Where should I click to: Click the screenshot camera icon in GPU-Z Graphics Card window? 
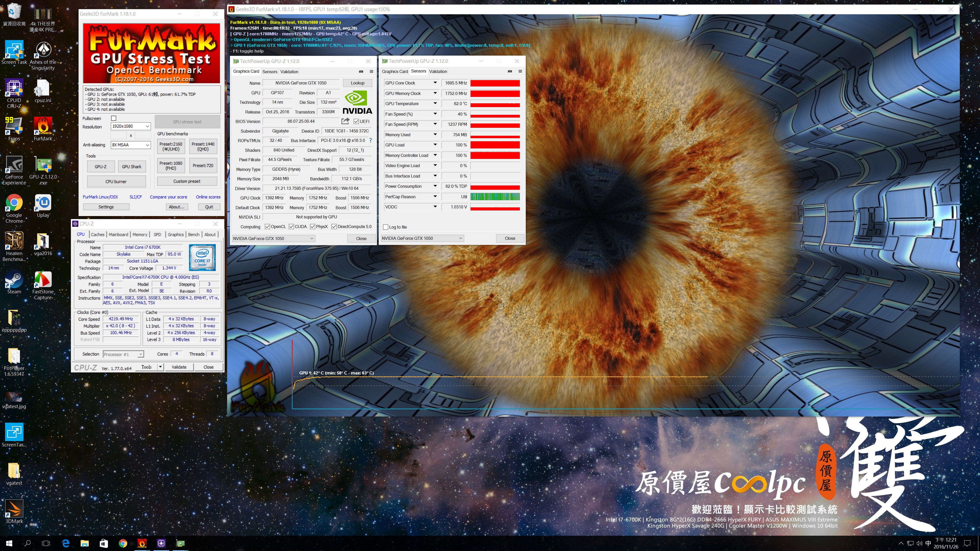(361, 71)
